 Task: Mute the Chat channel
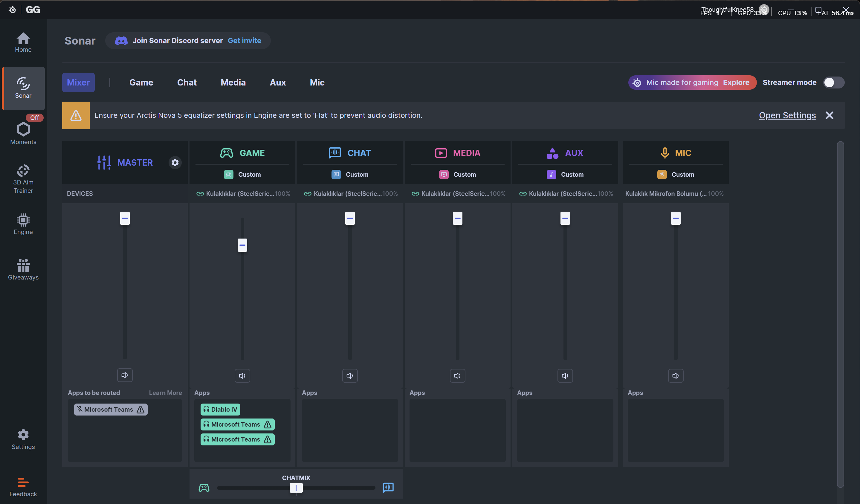[x=350, y=376]
